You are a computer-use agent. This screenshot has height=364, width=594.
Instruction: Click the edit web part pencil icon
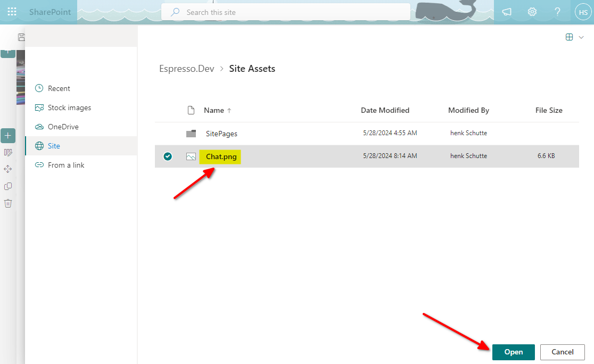pos(8,153)
